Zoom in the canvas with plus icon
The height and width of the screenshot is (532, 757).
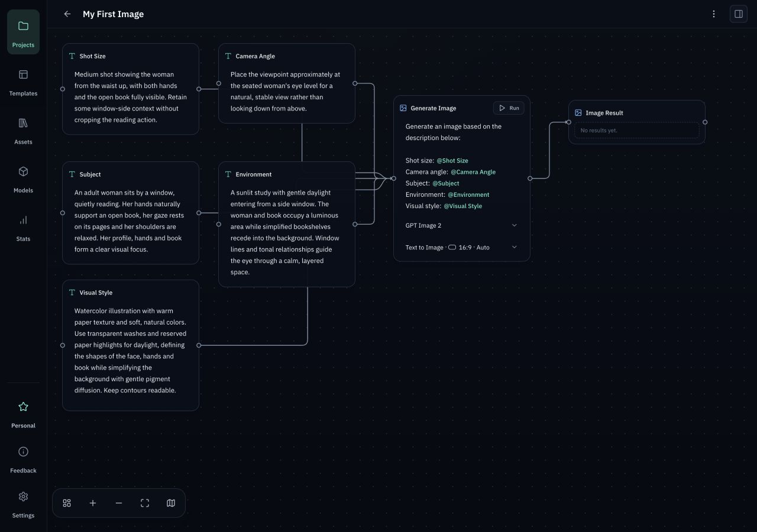point(93,503)
